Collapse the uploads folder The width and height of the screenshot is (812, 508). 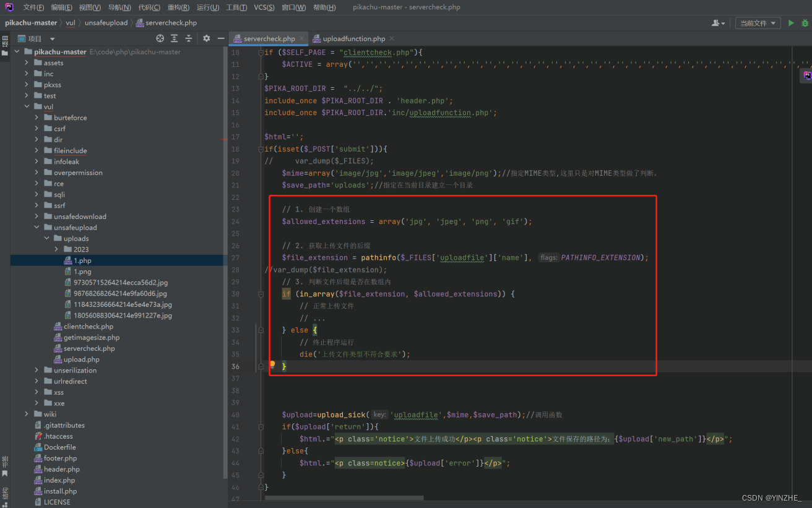click(46, 238)
